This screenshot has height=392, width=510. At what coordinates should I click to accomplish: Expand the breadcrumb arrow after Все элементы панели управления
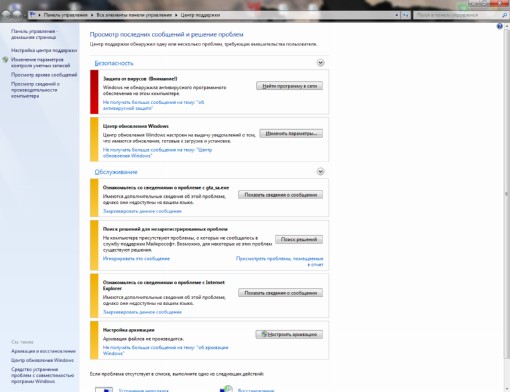pos(176,15)
